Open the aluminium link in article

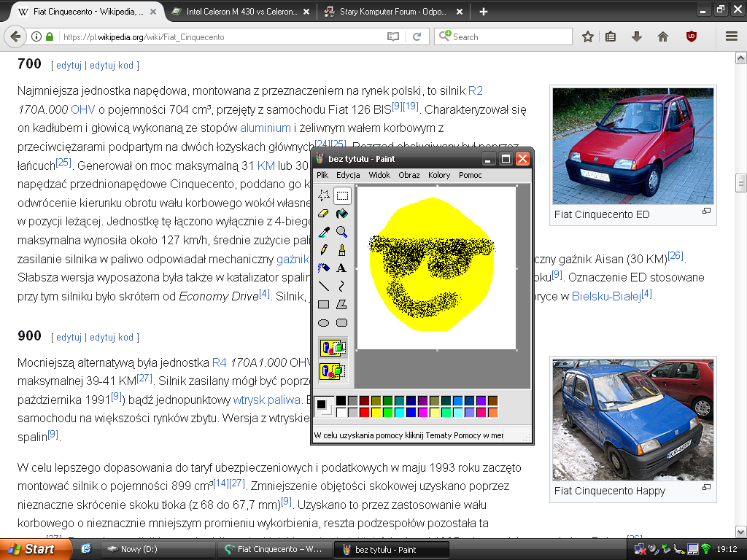coord(266,128)
